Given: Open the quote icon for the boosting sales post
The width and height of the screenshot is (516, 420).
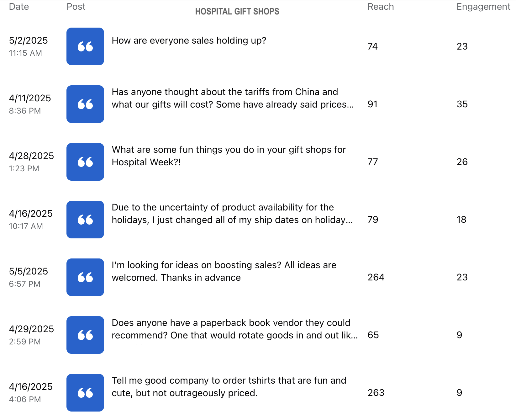Looking at the screenshot, I should click(85, 277).
